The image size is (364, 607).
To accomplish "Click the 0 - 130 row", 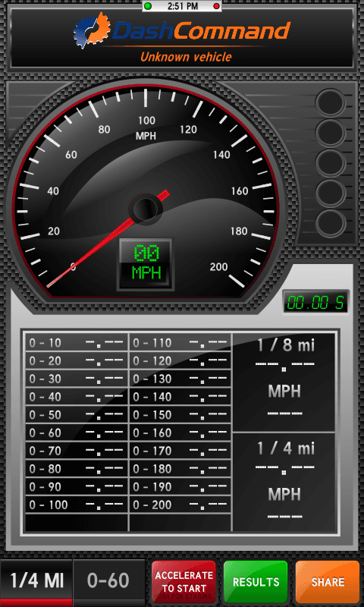I will click(180, 379).
